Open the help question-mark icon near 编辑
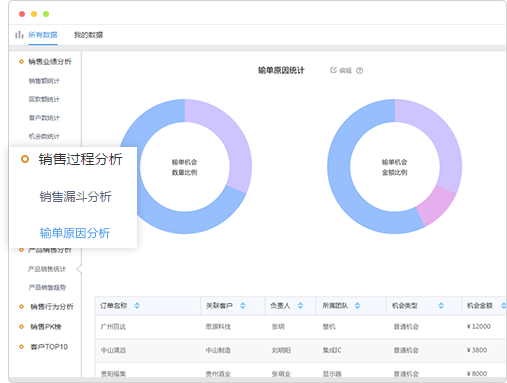507x383 pixels. coord(360,70)
